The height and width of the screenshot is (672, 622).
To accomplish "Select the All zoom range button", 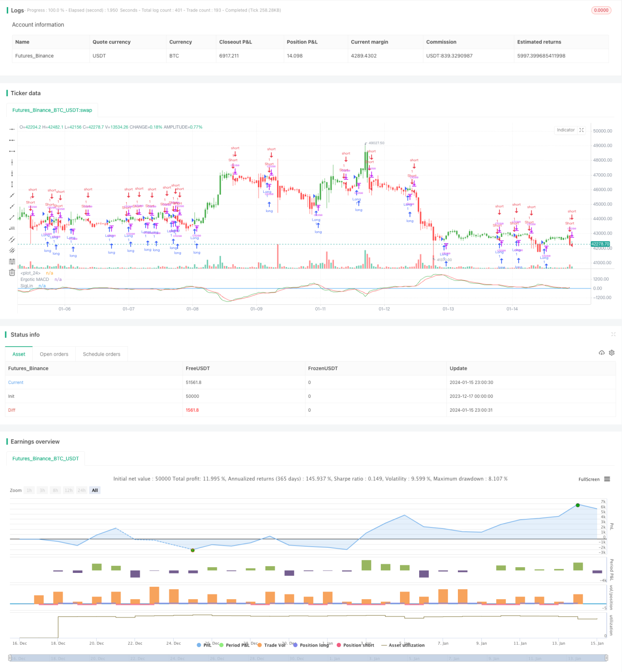I will click(x=95, y=490).
